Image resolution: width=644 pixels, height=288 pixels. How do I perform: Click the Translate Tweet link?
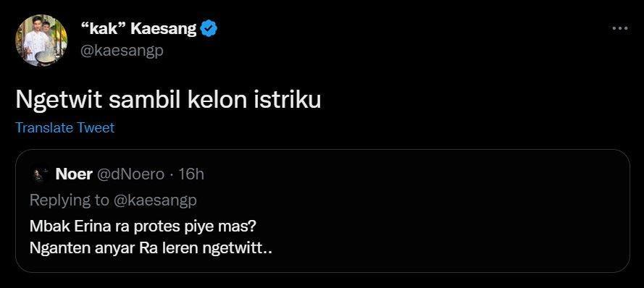(65, 127)
